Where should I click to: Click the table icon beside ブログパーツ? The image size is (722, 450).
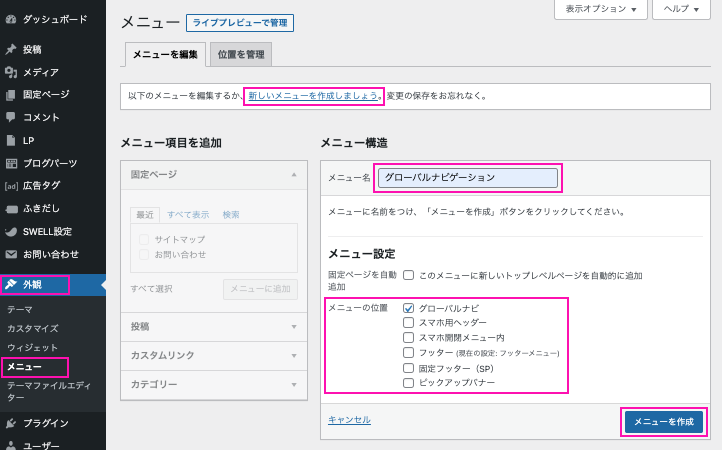11,163
